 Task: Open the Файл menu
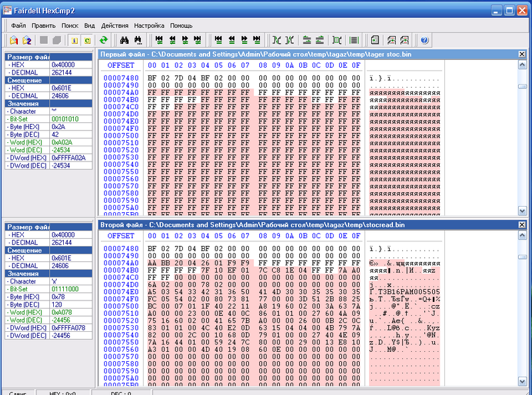19,25
